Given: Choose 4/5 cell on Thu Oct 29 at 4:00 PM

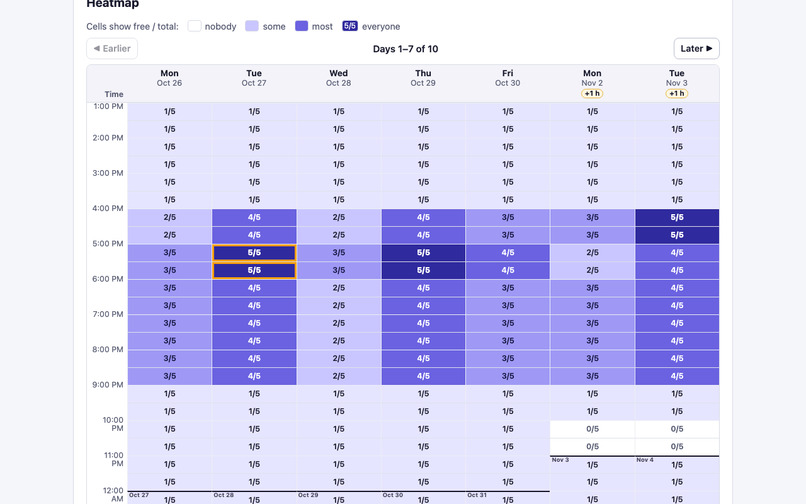Looking at the screenshot, I should coord(423,217).
